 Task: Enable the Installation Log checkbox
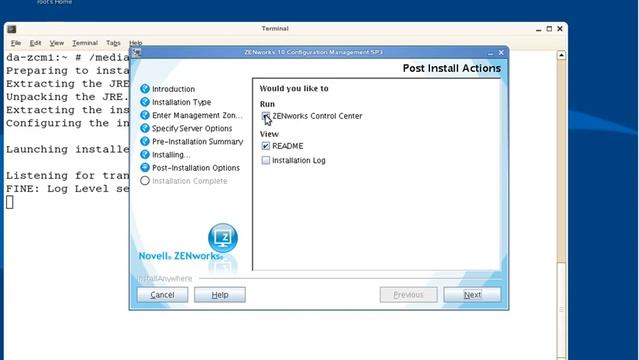click(266, 160)
